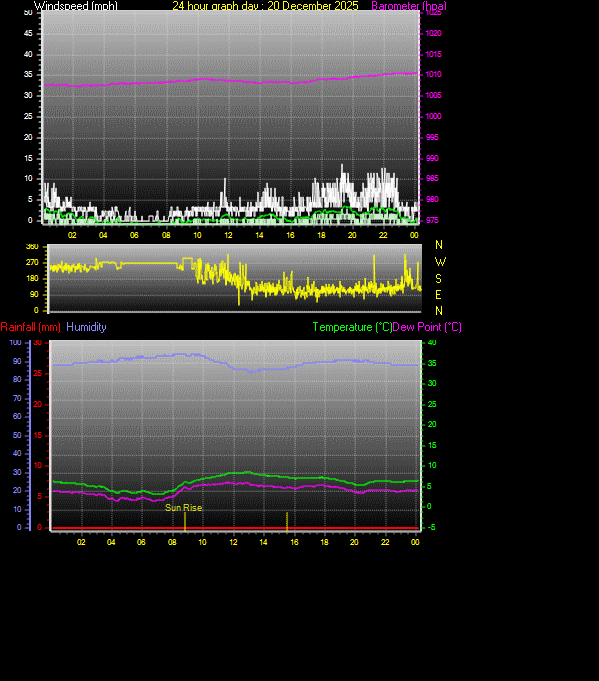Click the 'E' compass direction label
The width and height of the screenshot is (599, 681).
(438, 295)
